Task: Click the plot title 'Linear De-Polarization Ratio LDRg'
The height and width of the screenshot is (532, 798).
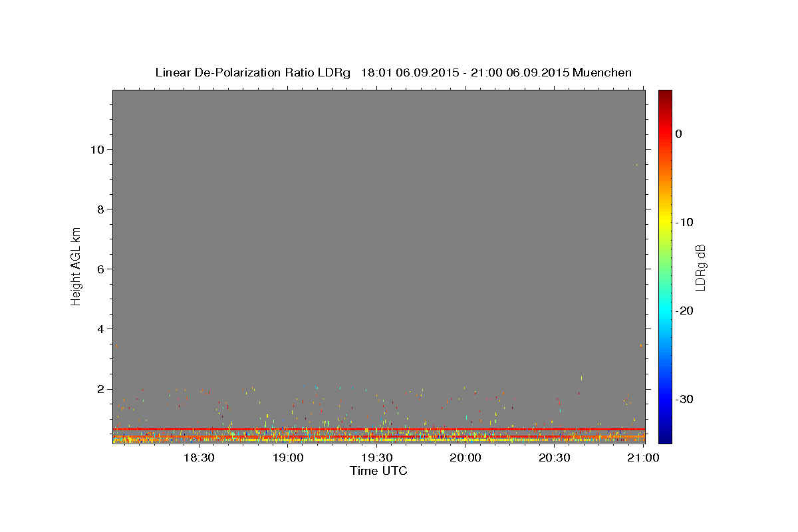Action: (x=253, y=72)
